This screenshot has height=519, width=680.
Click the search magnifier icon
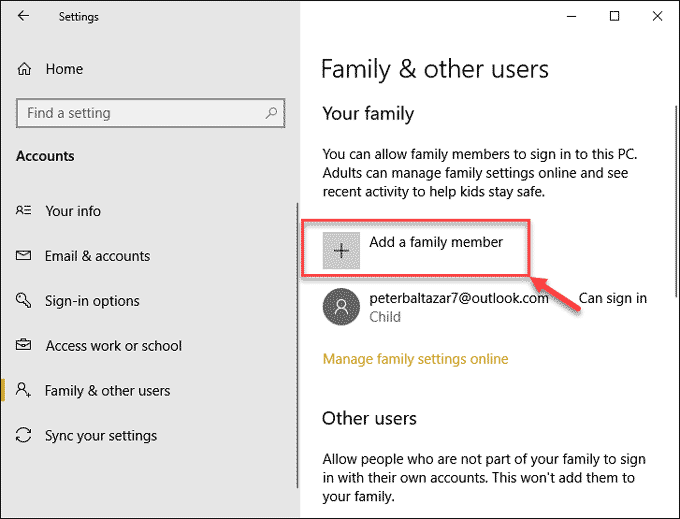click(x=271, y=113)
